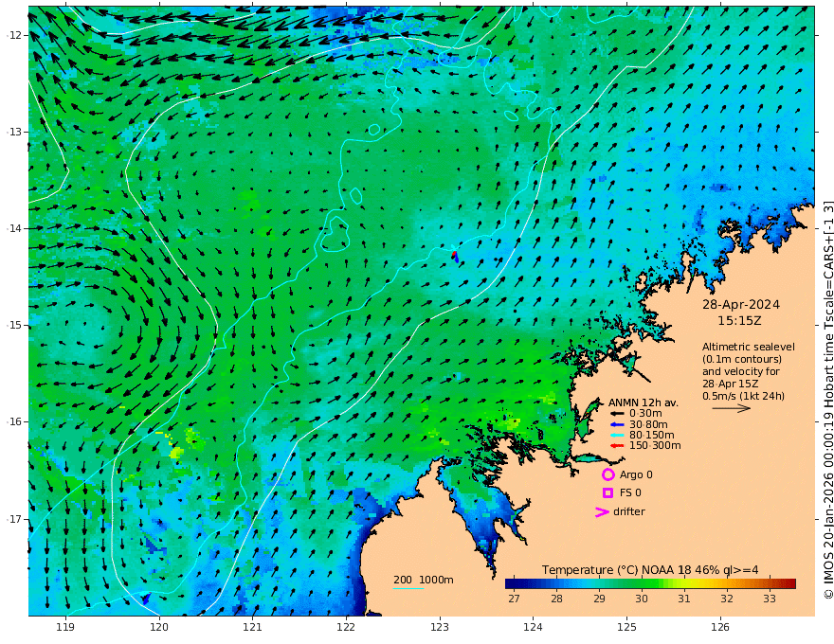Screen dimensions: 834x644
Task: Click longitude axis label 126
Action: click(x=720, y=627)
